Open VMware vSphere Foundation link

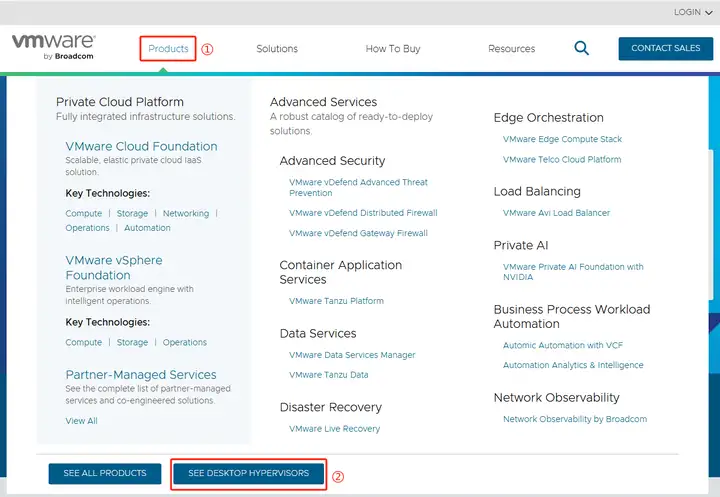(x=114, y=267)
